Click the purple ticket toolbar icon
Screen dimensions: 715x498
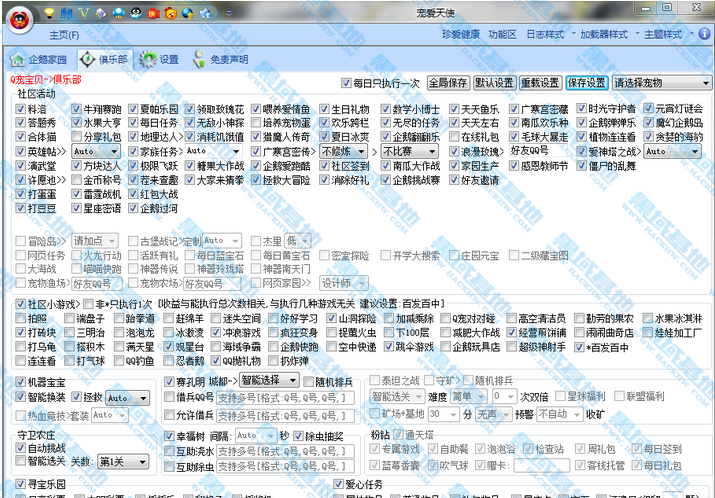[101, 13]
